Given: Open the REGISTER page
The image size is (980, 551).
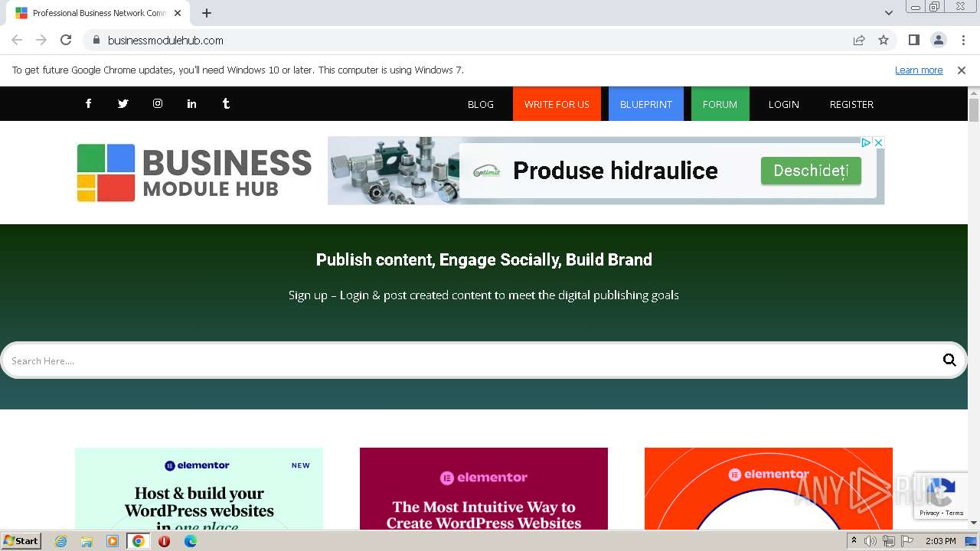Looking at the screenshot, I should (851, 104).
